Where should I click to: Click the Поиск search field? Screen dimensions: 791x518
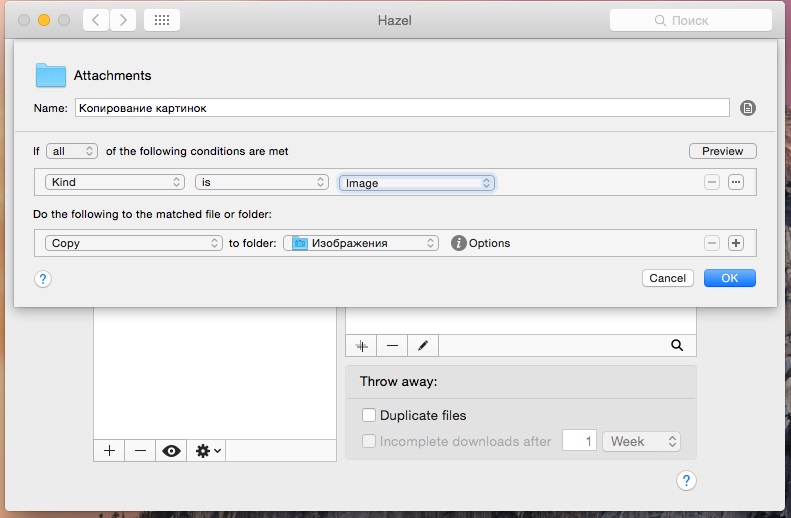tap(691, 20)
